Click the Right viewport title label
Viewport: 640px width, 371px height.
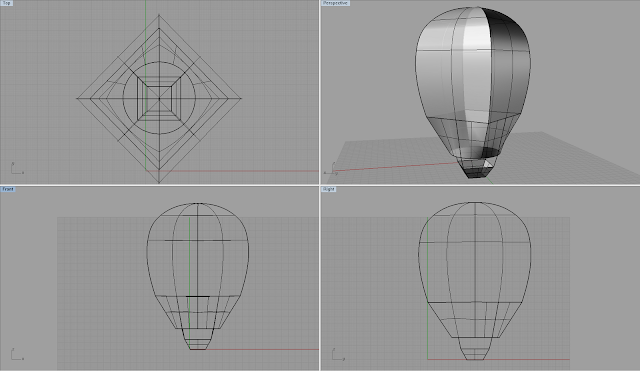click(329, 189)
